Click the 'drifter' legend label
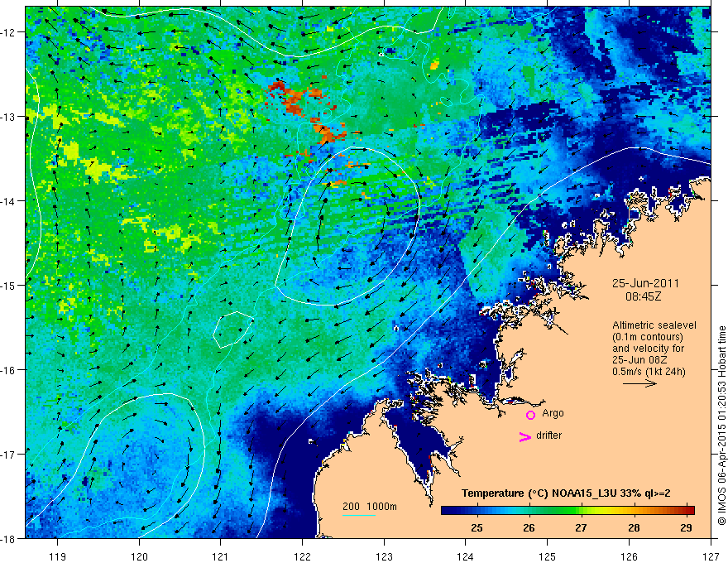This screenshot has width=728, height=563. point(548,435)
